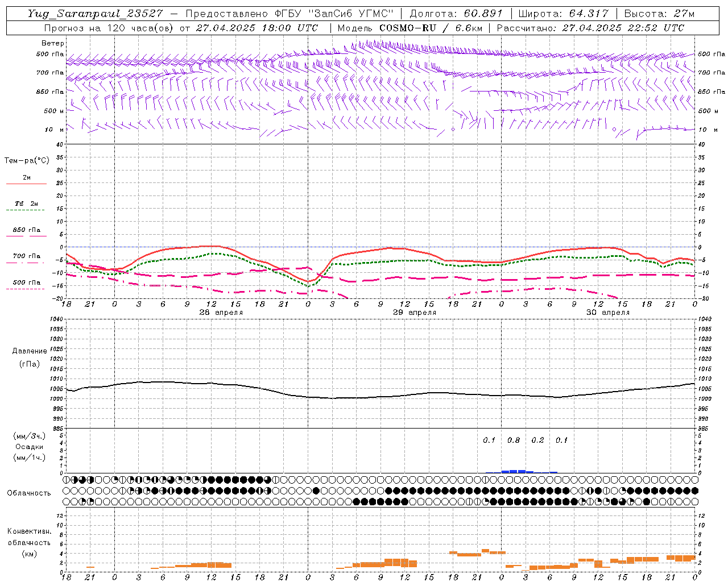This screenshot has height=582, width=728.
Task: Select the latitude value Широта: 64.317
Action: (563, 14)
